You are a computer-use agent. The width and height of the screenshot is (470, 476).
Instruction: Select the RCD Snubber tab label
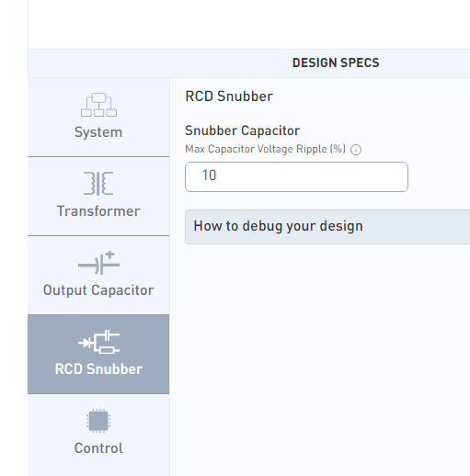tap(98, 368)
